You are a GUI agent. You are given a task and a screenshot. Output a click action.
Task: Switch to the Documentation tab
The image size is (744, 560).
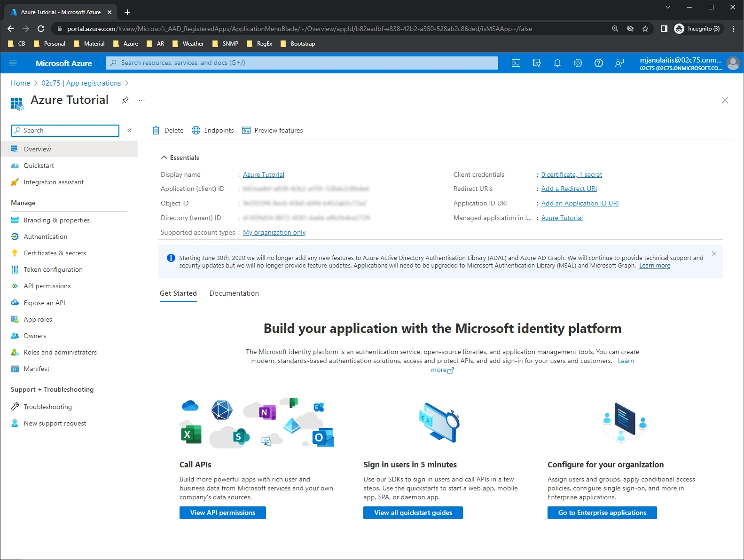pos(234,293)
